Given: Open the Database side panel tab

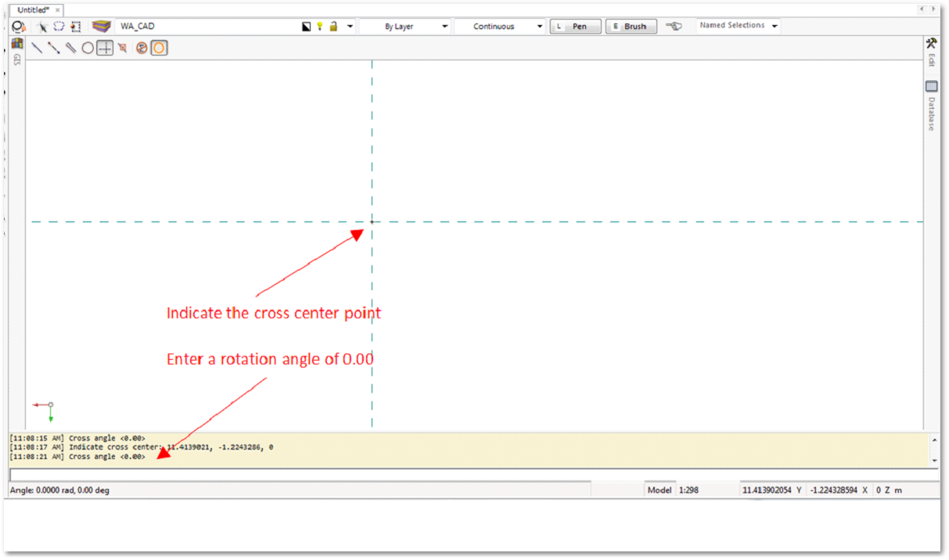Looking at the screenshot, I should (x=931, y=114).
